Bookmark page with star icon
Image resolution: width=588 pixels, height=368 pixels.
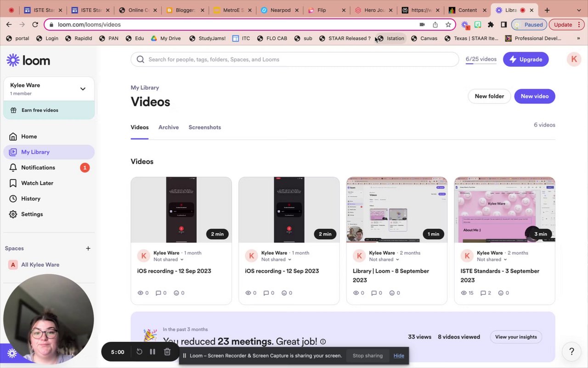click(x=448, y=25)
